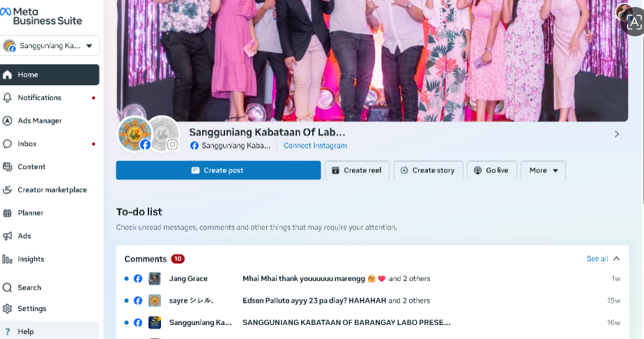This screenshot has height=339, width=644.
Task: Click the Help question mark icon
Action: pyautogui.click(x=8, y=331)
